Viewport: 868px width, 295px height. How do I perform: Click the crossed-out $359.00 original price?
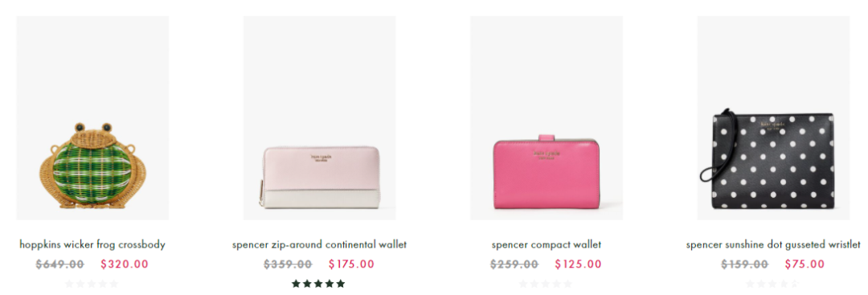(288, 264)
